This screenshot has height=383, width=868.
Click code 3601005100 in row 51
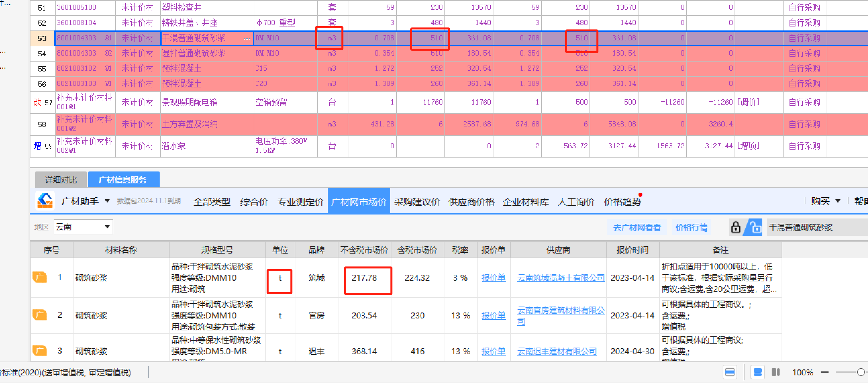tap(77, 7)
